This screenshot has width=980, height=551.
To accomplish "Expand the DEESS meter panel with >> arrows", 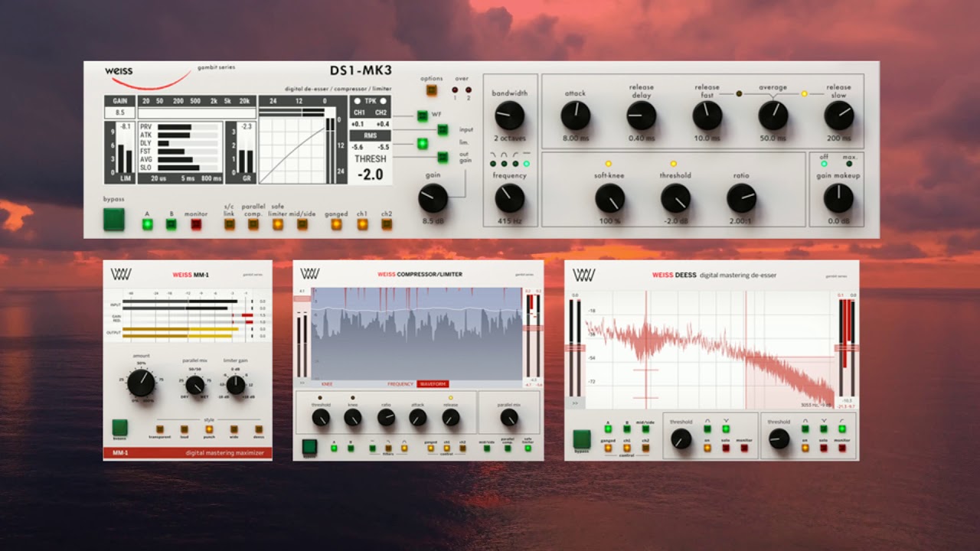I will [575, 402].
